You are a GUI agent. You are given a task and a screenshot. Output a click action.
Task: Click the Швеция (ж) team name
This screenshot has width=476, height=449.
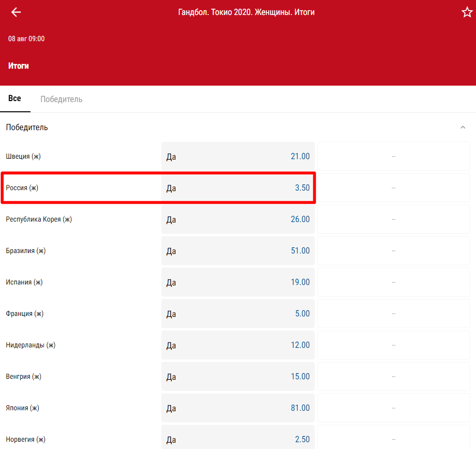[x=23, y=156]
